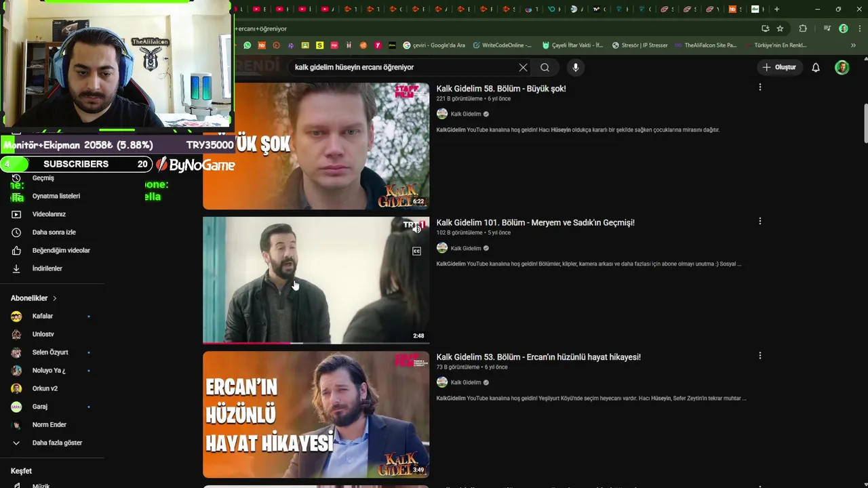Seek using the red preview progress bar
This screenshot has width=868, height=488.
click(x=316, y=343)
